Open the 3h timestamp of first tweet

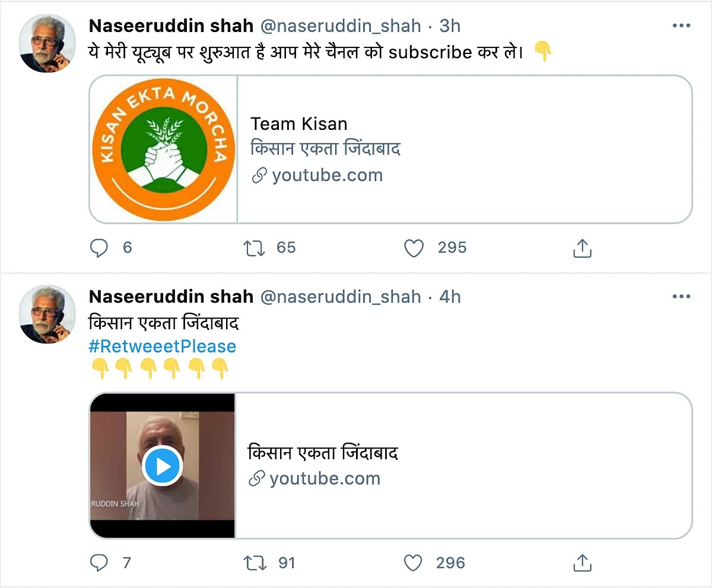pyautogui.click(x=450, y=26)
